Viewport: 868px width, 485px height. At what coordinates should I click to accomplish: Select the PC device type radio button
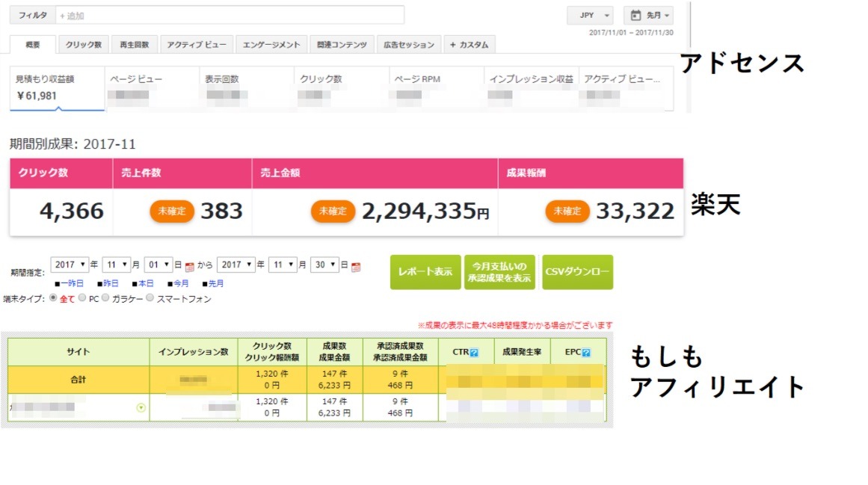[x=82, y=298]
